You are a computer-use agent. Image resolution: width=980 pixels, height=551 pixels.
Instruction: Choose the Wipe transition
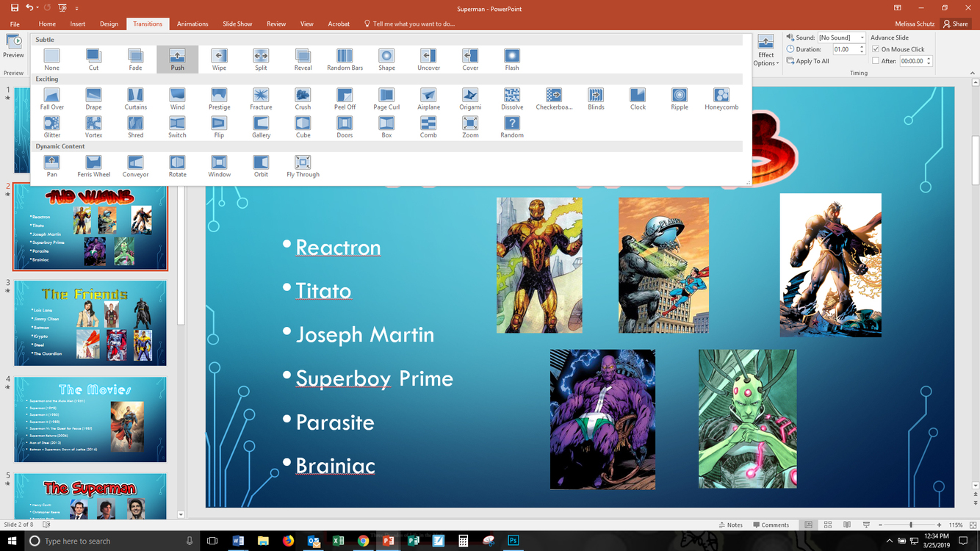pos(219,59)
